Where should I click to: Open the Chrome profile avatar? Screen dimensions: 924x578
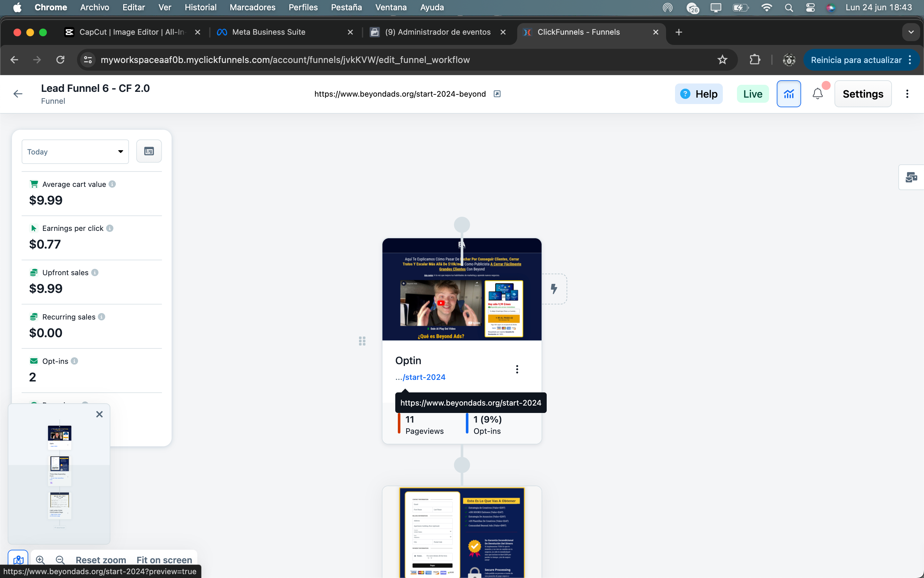pos(789,60)
